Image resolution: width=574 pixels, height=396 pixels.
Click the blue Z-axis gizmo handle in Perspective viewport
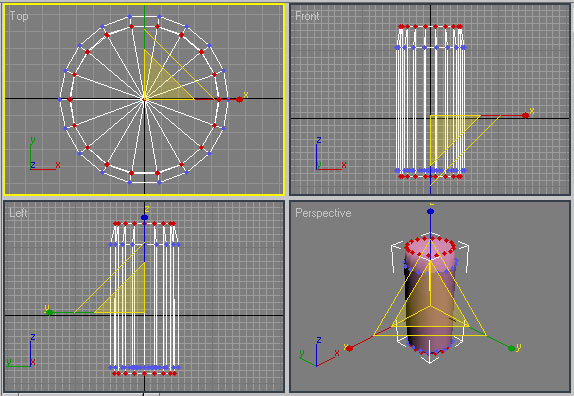click(430, 212)
